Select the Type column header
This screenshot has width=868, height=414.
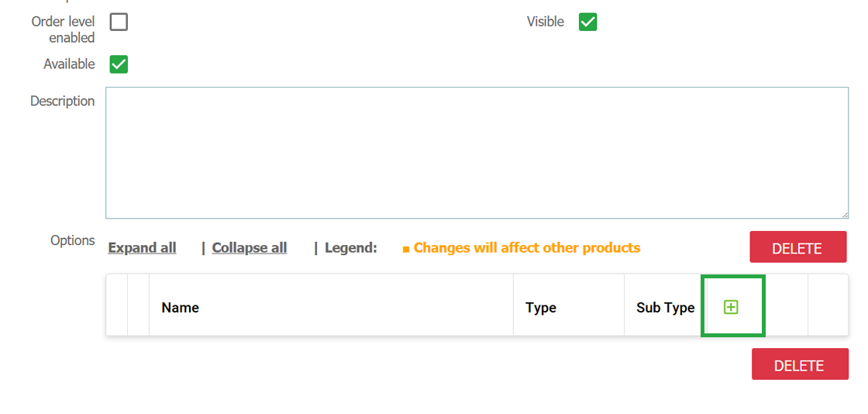click(541, 308)
